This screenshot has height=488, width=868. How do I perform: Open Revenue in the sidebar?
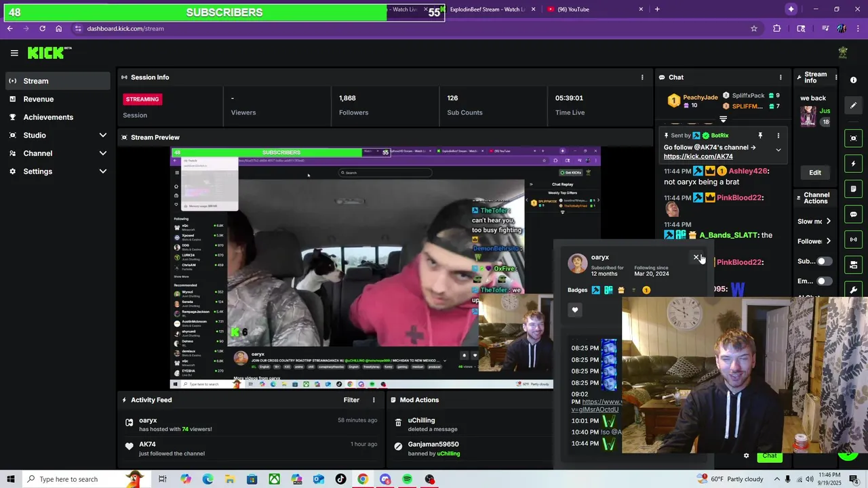coord(57,99)
